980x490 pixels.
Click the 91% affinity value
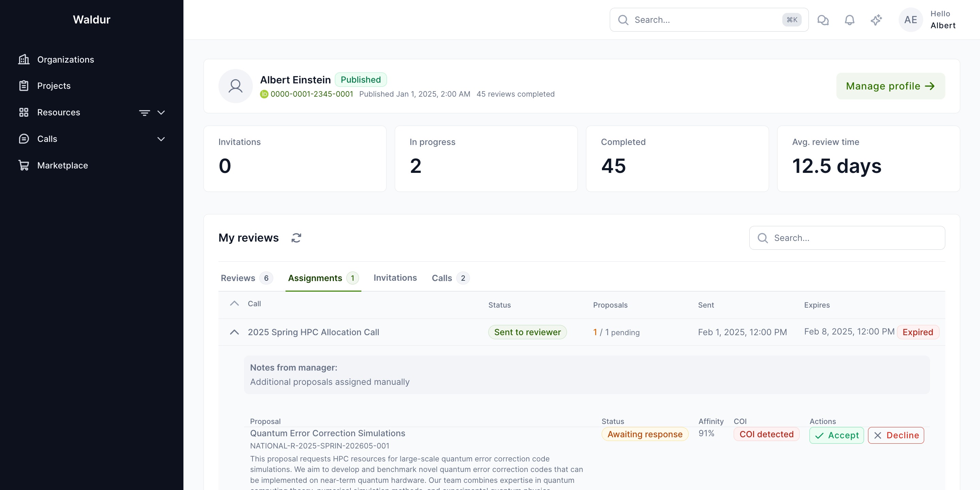706,433
